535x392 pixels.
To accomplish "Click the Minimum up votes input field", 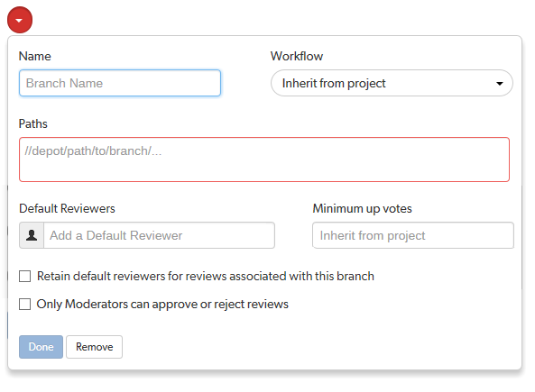I will coord(413,235).
